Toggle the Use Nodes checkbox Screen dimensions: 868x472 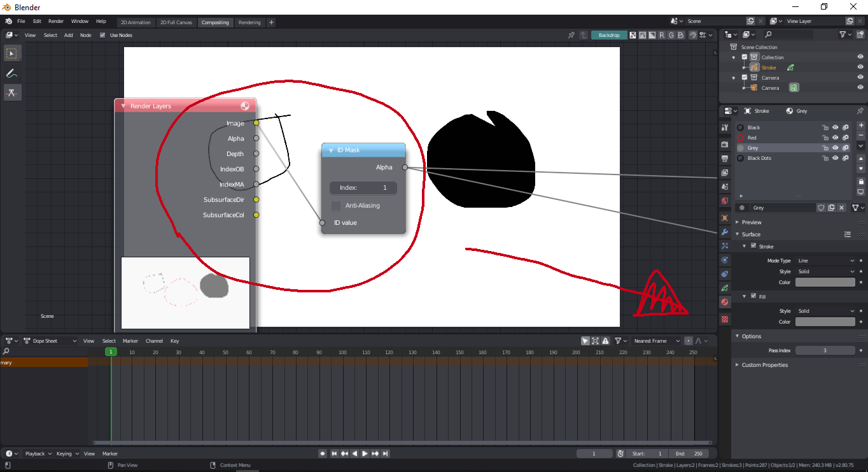[102, 35]
